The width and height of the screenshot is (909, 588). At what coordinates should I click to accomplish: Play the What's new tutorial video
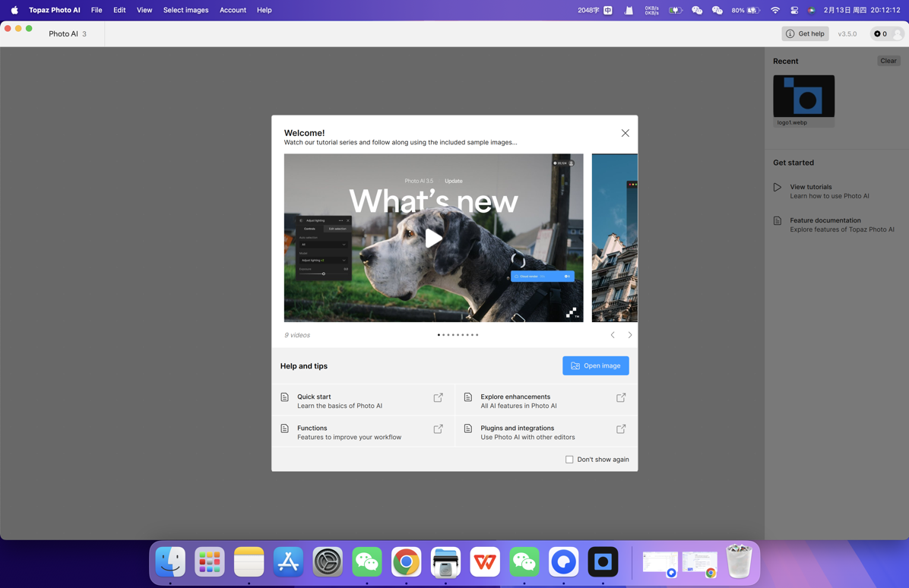433,238
